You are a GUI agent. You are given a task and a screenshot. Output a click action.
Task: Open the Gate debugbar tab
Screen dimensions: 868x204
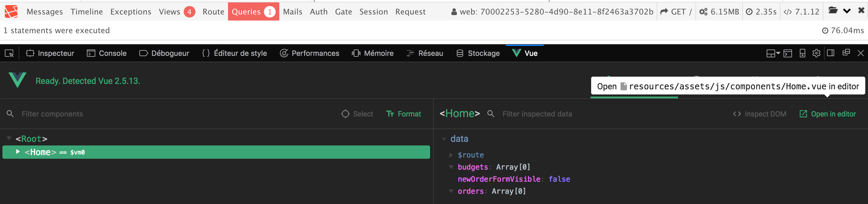pos(343,12)
